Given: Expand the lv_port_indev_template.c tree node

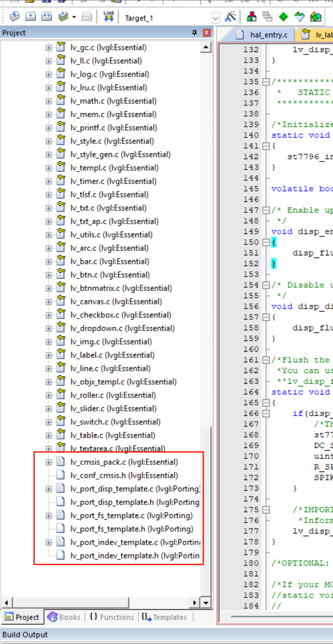Looking at the screenshot, I should (x=49, y=542).
